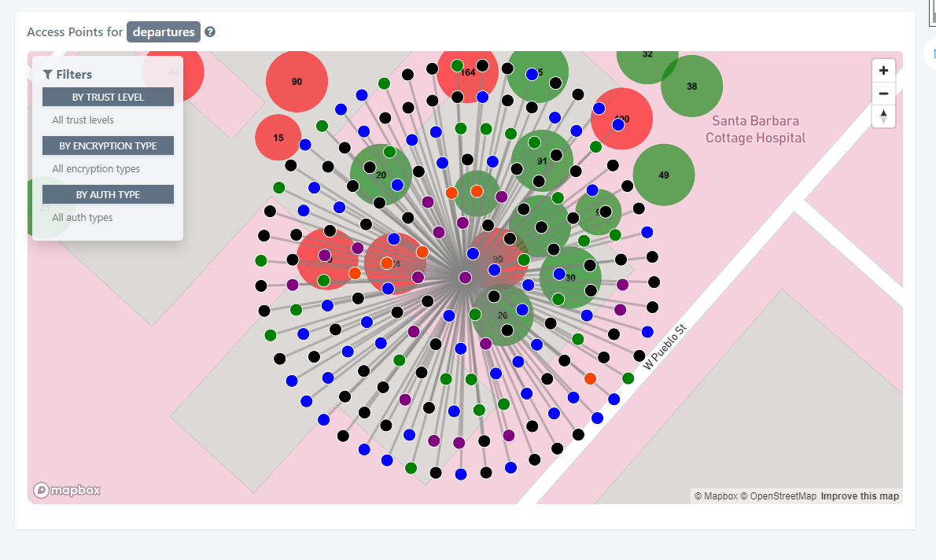The width and height of the screenshot is (936, 560).
Task: Click the Santa Barbara Cottage Hospital label
Action: click(x=755, y=129)
